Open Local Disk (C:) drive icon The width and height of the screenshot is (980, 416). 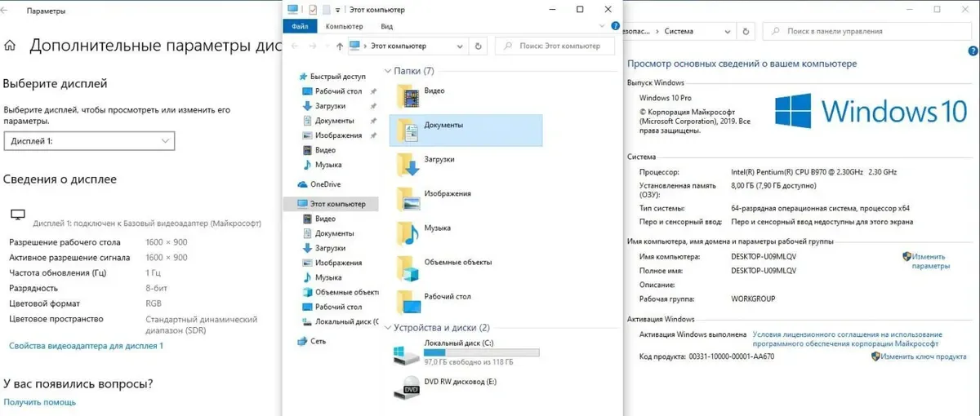406,354
